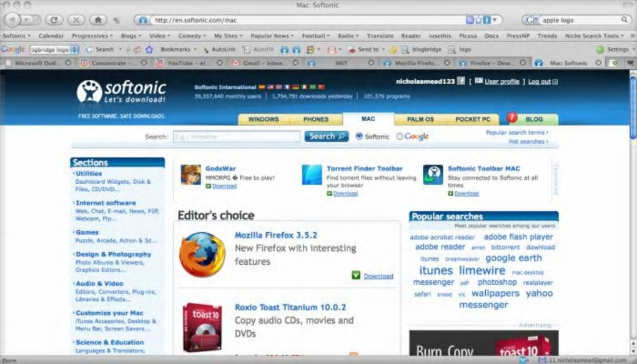
Task: Open the Popular search terms link
Action: coord(516,132)
